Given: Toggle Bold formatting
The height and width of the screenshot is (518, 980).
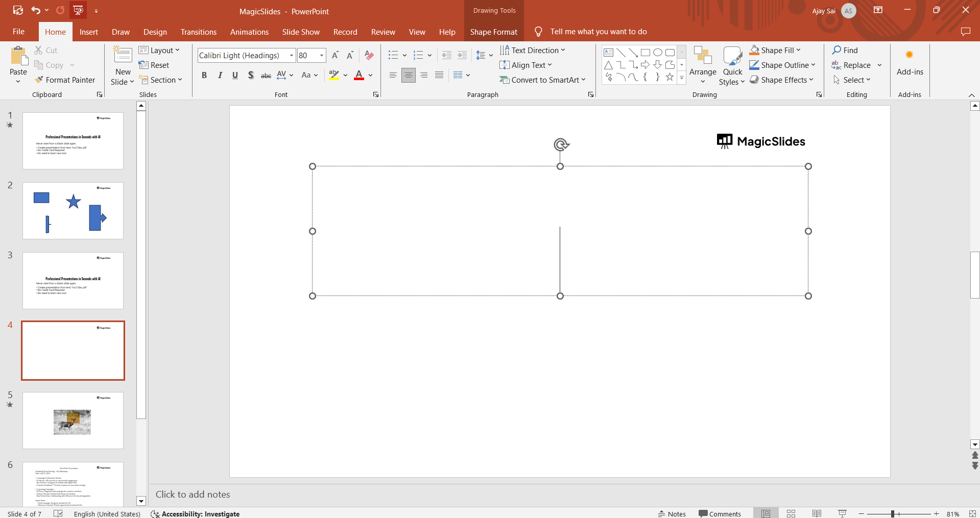Looking at the screenshot, I should (x=204, y=76).
